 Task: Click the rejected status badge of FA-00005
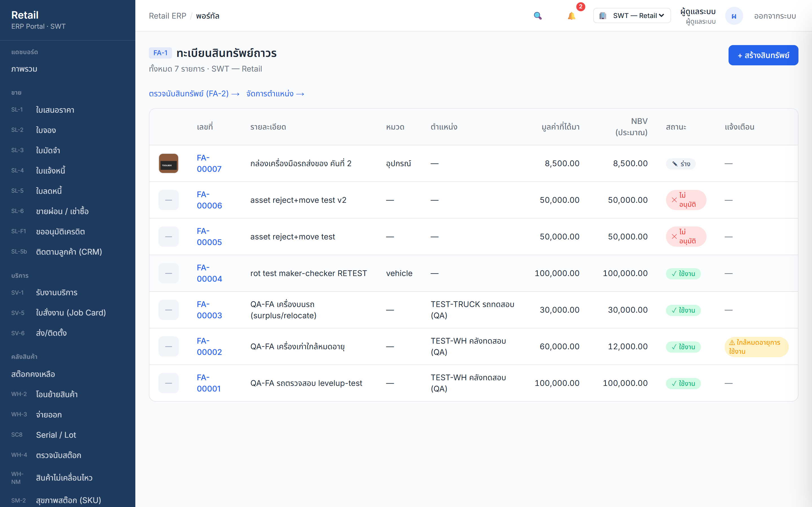(686, 237)
